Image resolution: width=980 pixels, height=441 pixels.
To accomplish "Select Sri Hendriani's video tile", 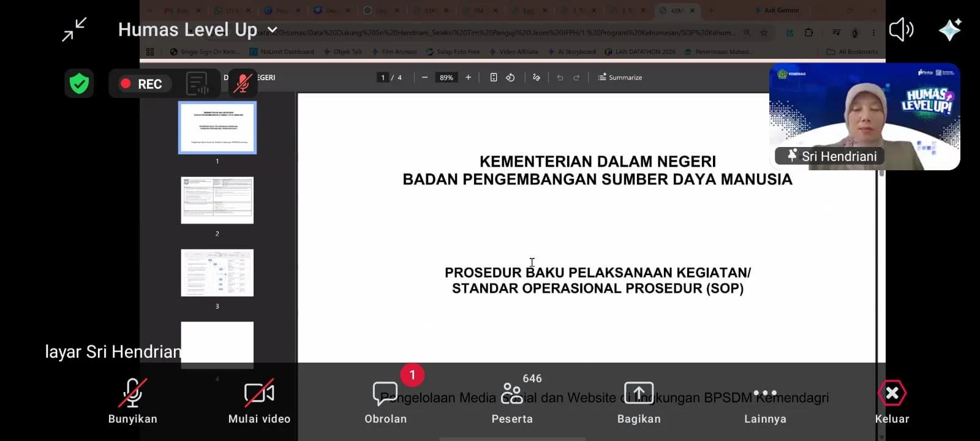I will pyautogui.click(x=865, y=116).
